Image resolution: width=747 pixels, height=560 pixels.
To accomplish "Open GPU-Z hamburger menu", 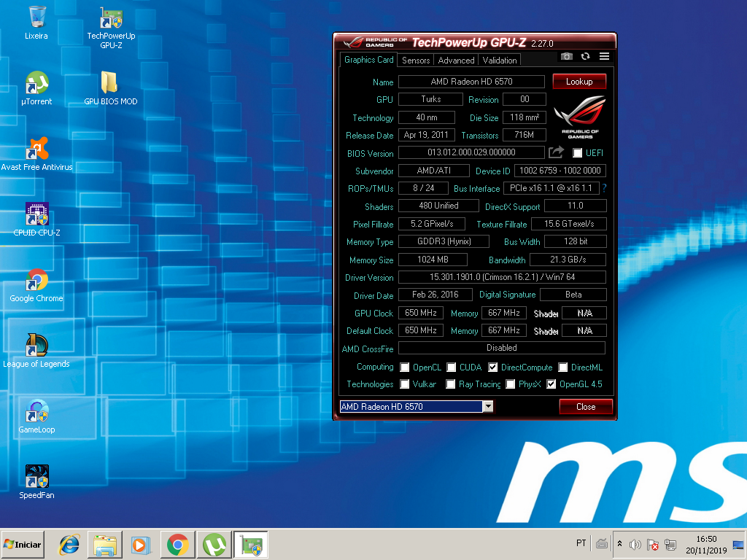I will pyautogui.click(x=604, y=56).
